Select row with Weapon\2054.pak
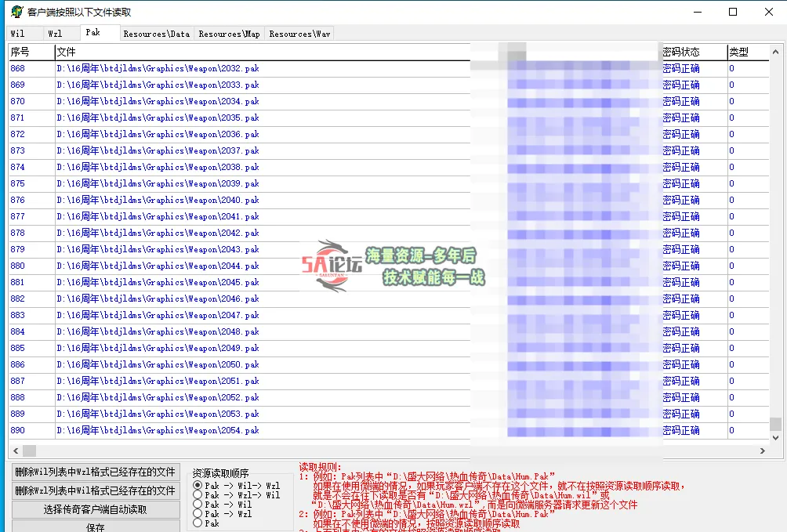This screenshot has width=787, height=532. 389,431
